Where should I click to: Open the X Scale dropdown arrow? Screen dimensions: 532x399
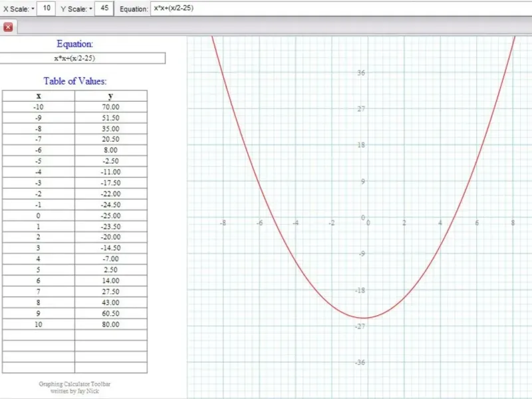33,9
